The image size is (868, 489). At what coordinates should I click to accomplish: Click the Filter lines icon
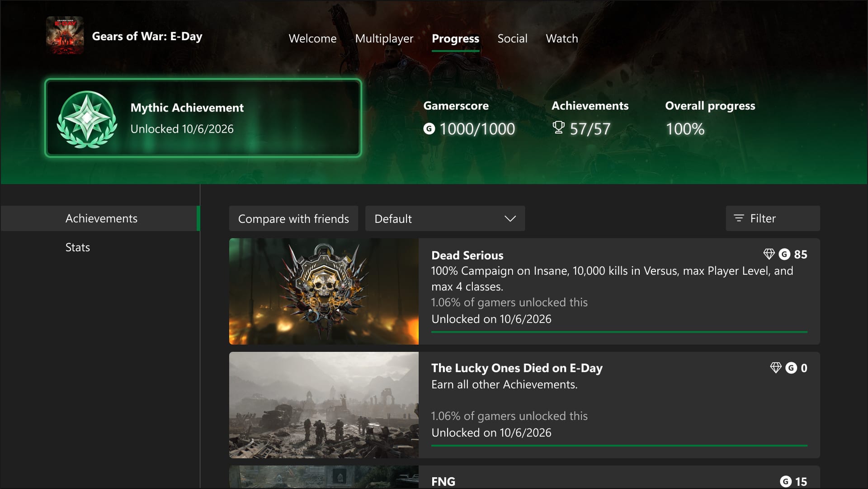739,218
